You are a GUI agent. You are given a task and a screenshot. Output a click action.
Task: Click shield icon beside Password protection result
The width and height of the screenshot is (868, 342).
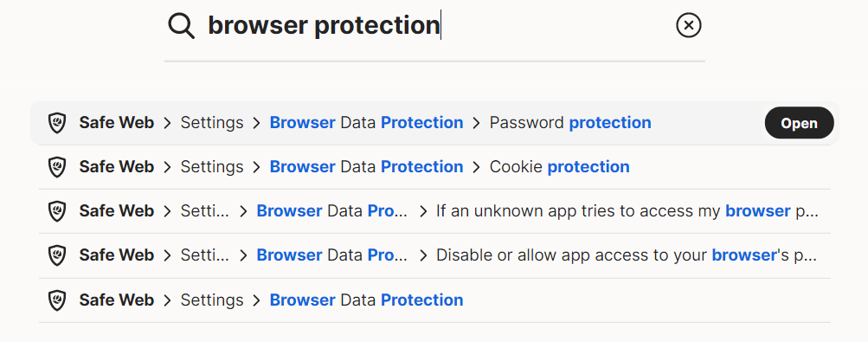(x=57, y=123)
